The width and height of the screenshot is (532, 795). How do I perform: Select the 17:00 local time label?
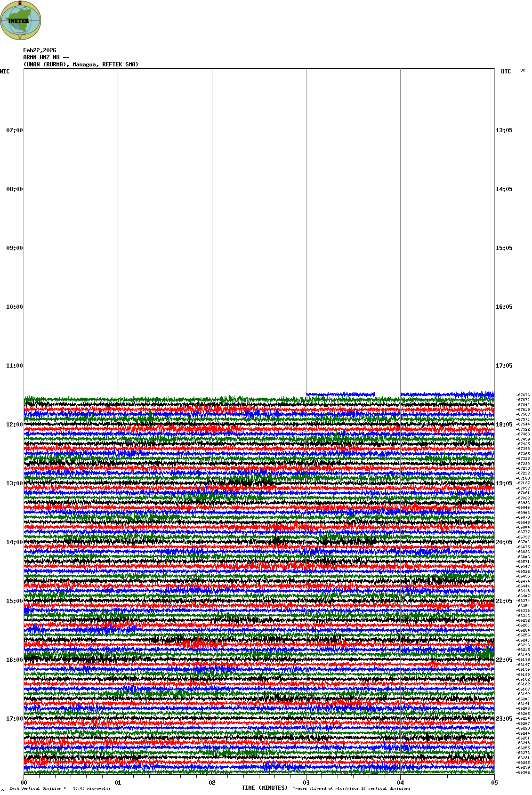[14, 719]
